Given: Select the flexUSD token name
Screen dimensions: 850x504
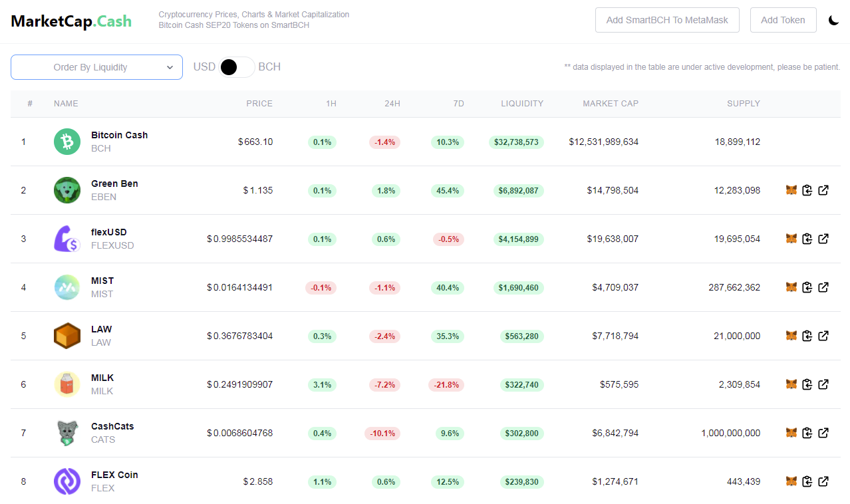Looking at the screenshot, I should (x=109, y=232).
